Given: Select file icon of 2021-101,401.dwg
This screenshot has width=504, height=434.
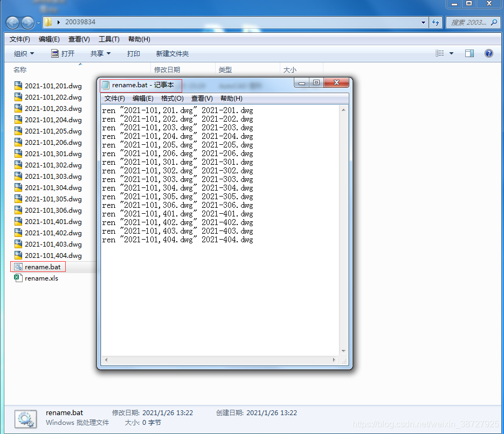Looking at the screenshot, I should [18, 221].
